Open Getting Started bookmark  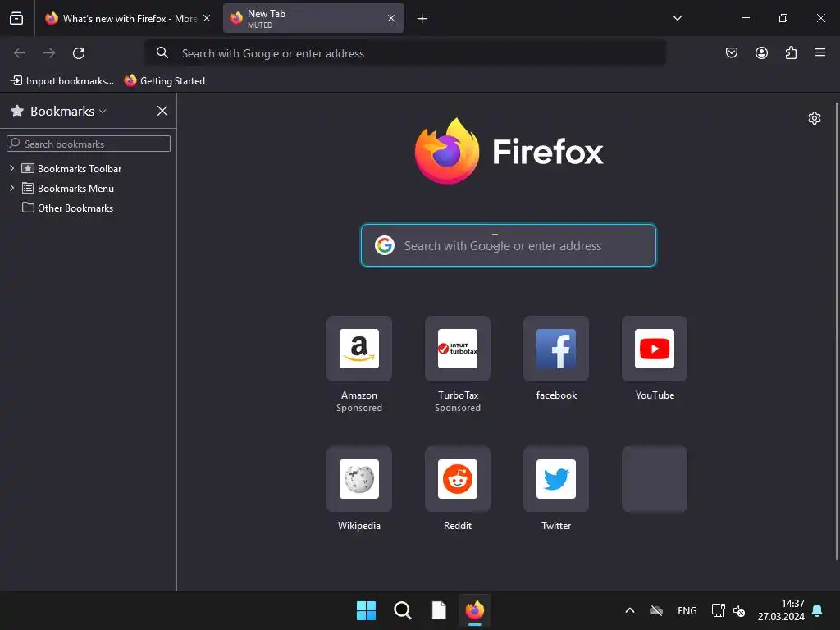click(x=164, y=81)
